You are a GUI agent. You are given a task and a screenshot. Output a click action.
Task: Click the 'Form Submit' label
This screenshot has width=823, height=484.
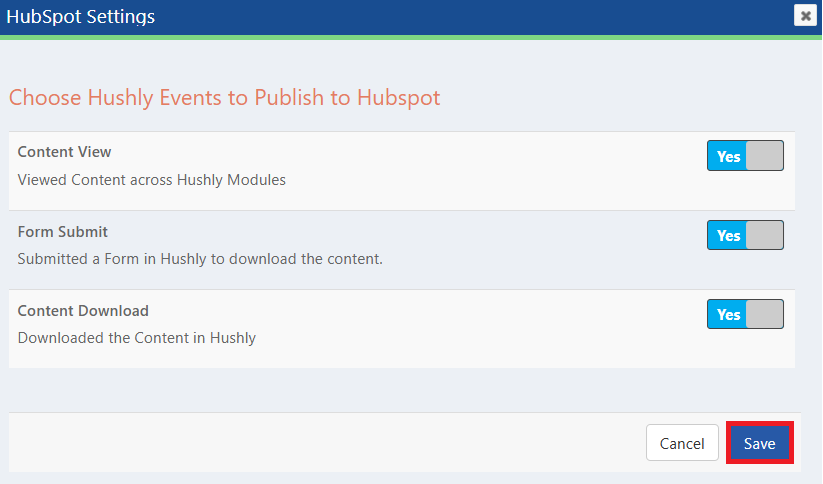tap(62, 232)
